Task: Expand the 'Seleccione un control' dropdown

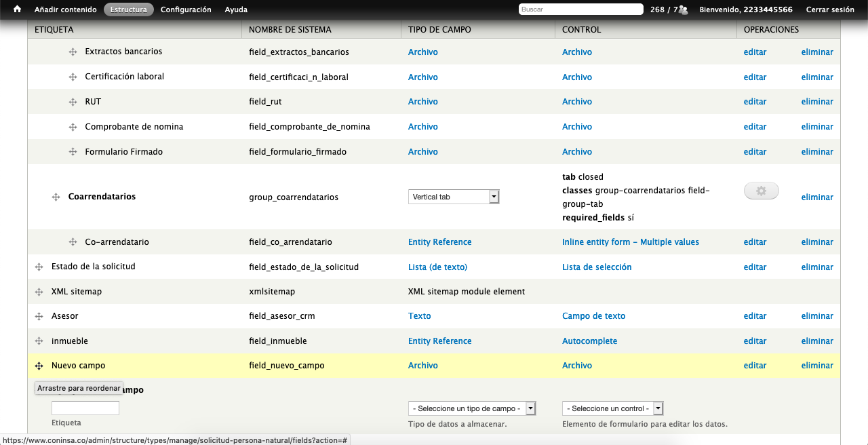Action: pos(612,408)
